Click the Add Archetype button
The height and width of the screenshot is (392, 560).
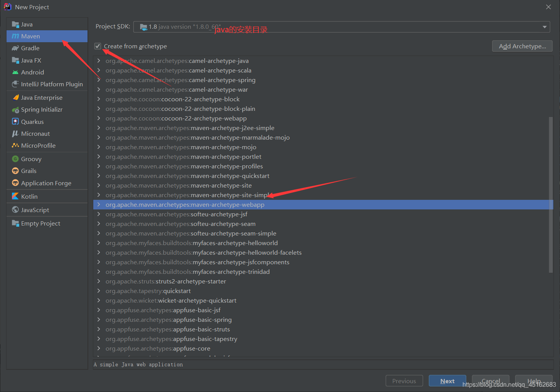point(522,46)
